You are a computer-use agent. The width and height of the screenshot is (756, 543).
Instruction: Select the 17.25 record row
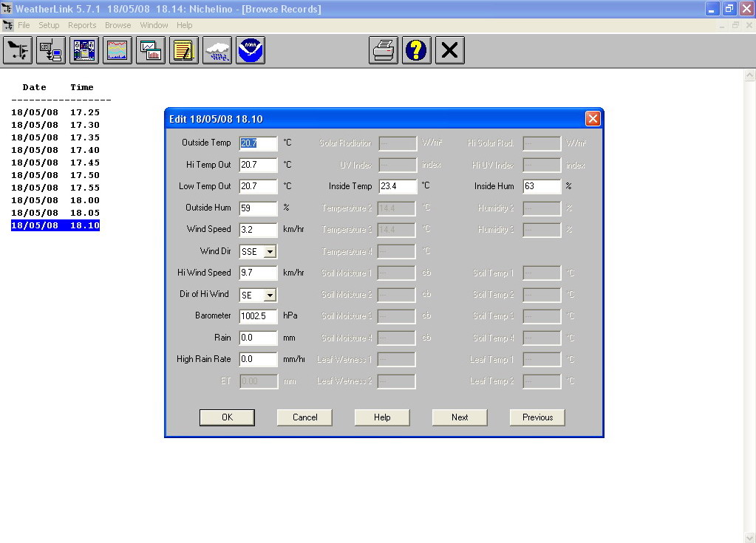pos(55,112)
